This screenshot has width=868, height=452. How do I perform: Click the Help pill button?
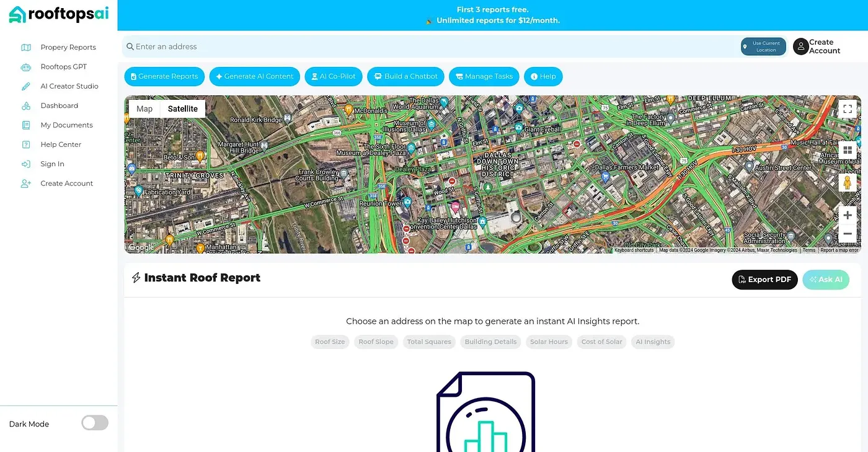click(x=543, y=76)
